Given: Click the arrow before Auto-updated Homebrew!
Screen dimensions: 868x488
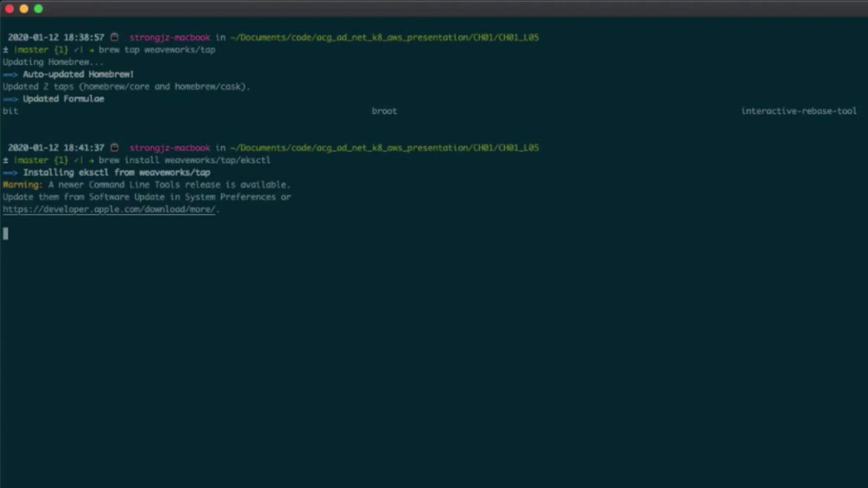Looking at the screenshot, I should pyautogui.click(x=10, y=75).
